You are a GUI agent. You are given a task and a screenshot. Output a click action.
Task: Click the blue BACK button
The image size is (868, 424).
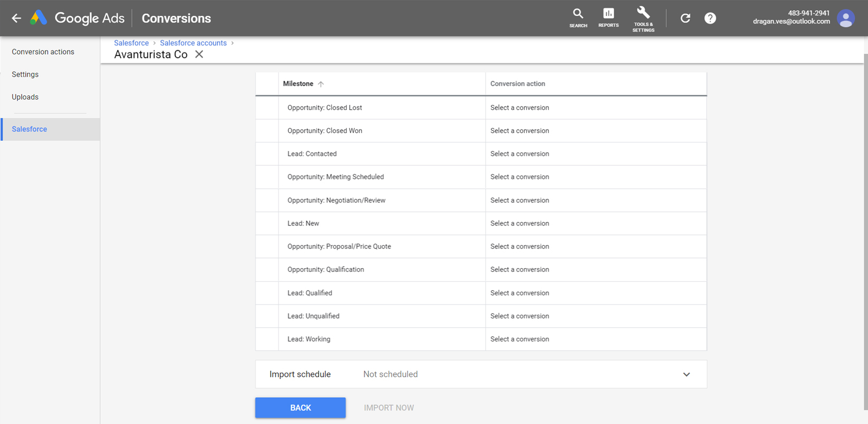click(300, 407)
